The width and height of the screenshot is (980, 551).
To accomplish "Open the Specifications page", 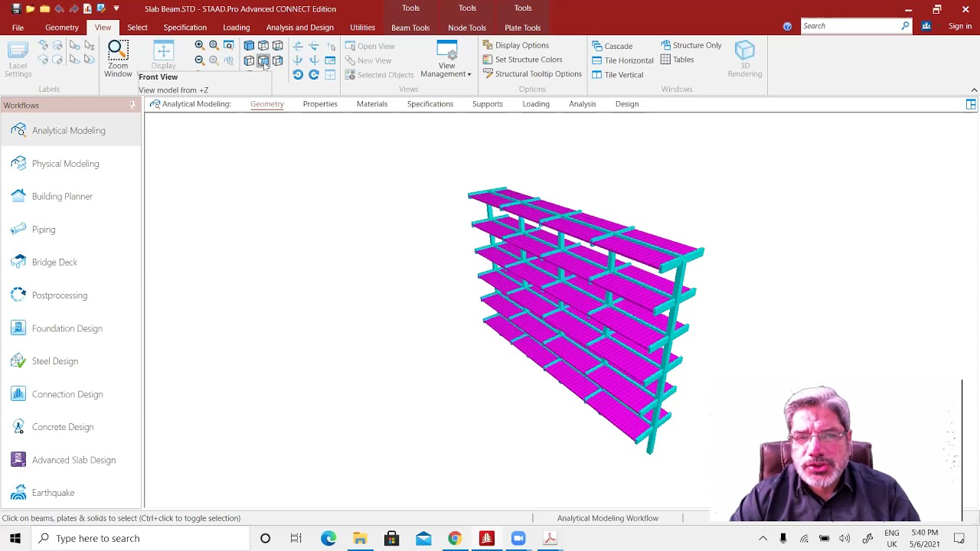I will tap(430, 104).
